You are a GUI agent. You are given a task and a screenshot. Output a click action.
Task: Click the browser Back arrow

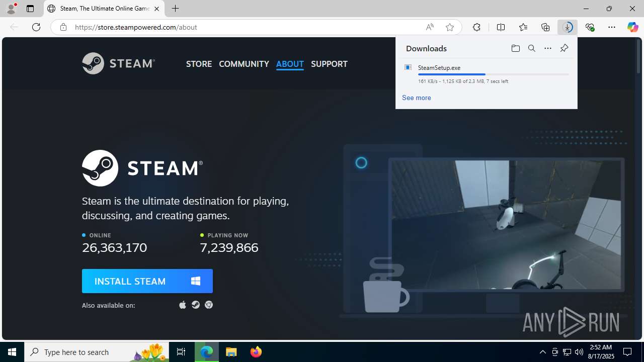tap(14, 27)
